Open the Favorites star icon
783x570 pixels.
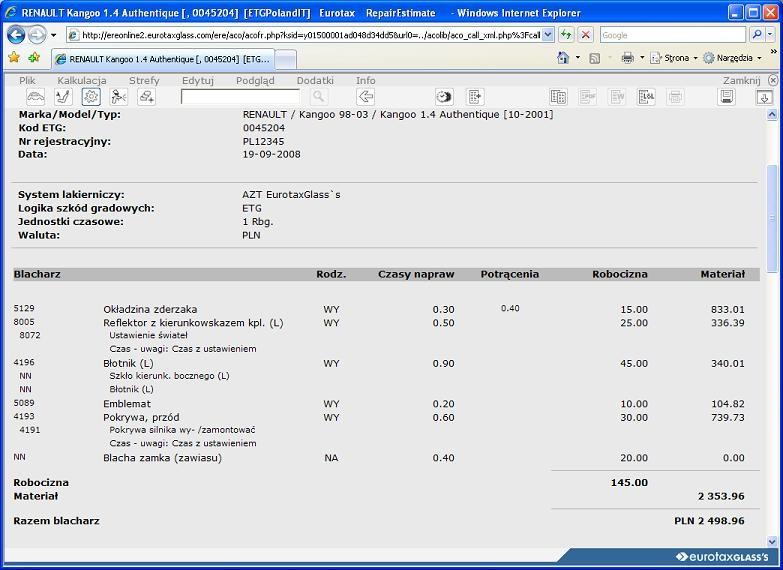(x=14, y=58)
